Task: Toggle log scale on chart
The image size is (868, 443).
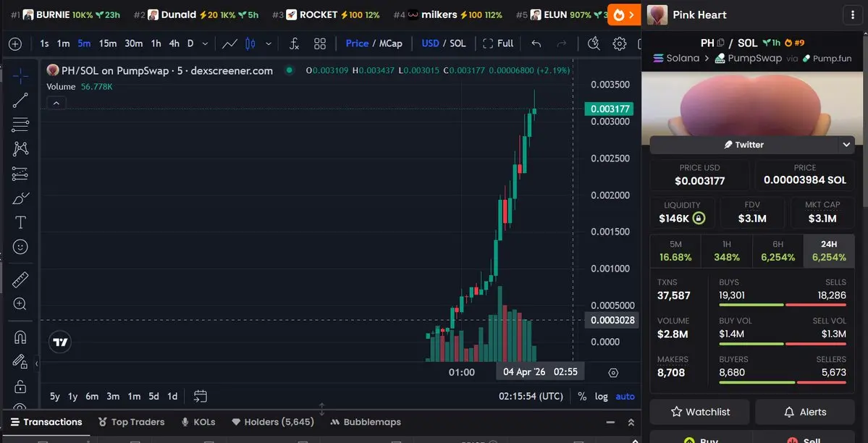Action: 601,397
